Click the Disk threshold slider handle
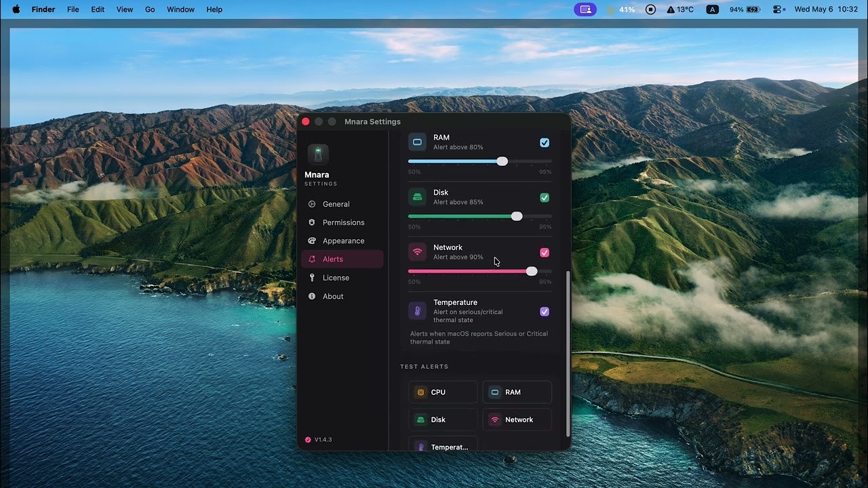 click(517, 216)
